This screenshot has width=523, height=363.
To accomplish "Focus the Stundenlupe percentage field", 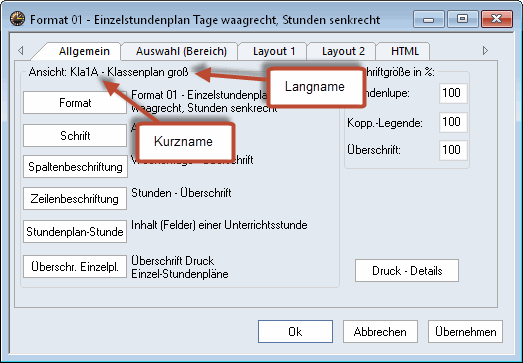I will coord(453,93).
